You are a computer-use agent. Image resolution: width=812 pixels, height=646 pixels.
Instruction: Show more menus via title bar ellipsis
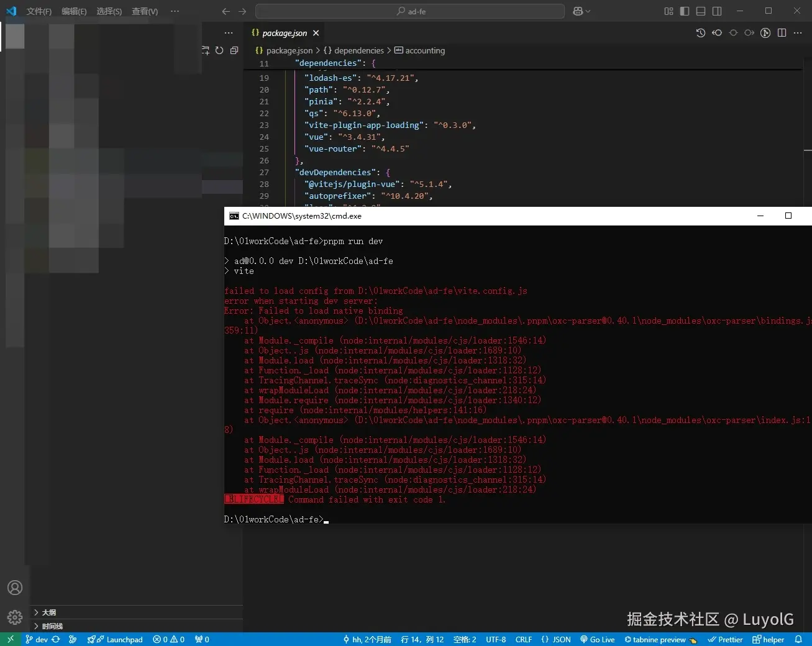click(x=175, y=11)
